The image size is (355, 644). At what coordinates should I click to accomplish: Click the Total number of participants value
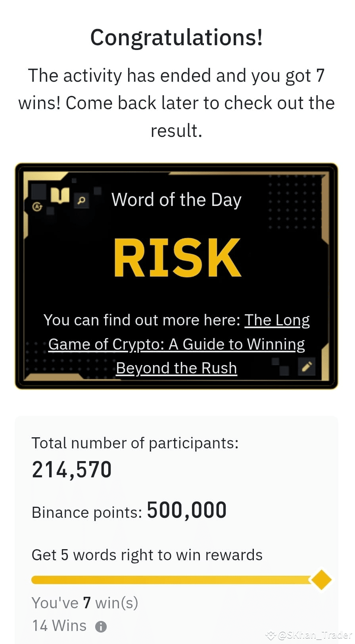coord(71,469)
